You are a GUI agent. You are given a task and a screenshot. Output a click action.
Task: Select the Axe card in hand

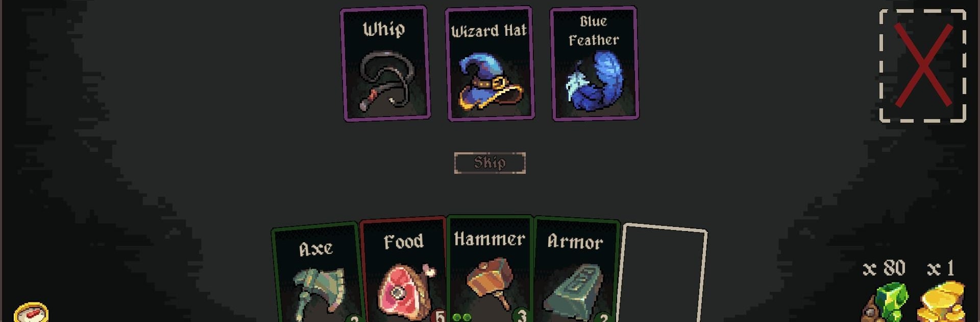tap(317, 273)
